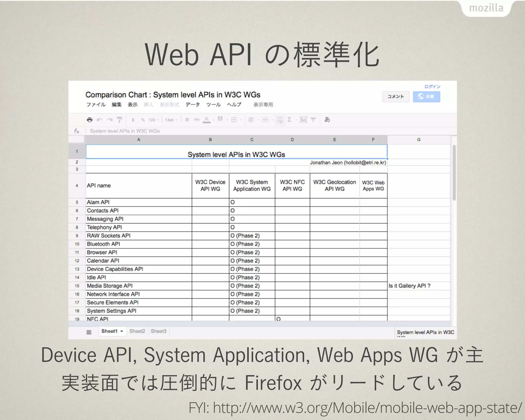This screenshot has height=420, width=525.
Task: Open the 編集 menu
Action: (117, 105)
